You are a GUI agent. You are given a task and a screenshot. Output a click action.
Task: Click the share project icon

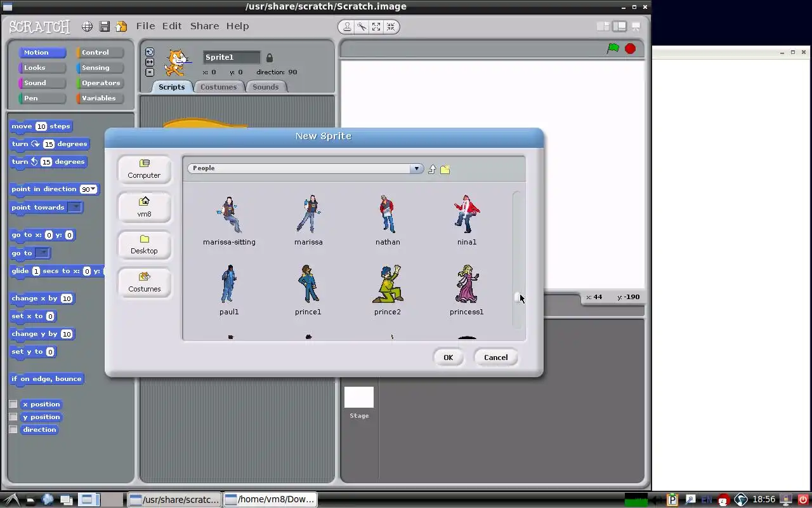click(x=121, y=27)
